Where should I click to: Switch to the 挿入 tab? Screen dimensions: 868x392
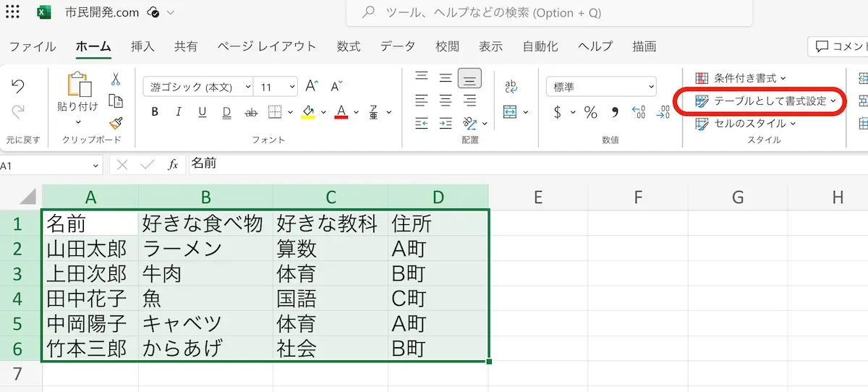click(142, 46)
